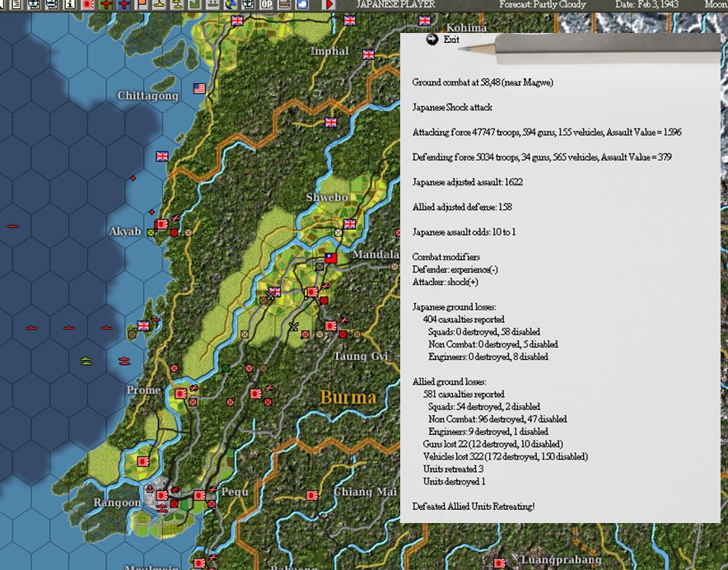Screen dimensions: 728x570
Task: Select the Japanese flag base near Pegu
Action: point(199,495)
